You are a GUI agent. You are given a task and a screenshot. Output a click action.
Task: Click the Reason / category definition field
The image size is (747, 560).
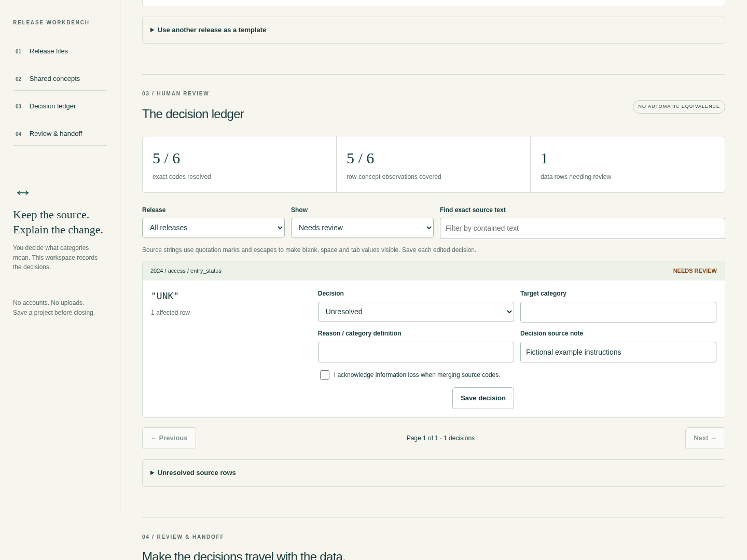coord(416,352)
